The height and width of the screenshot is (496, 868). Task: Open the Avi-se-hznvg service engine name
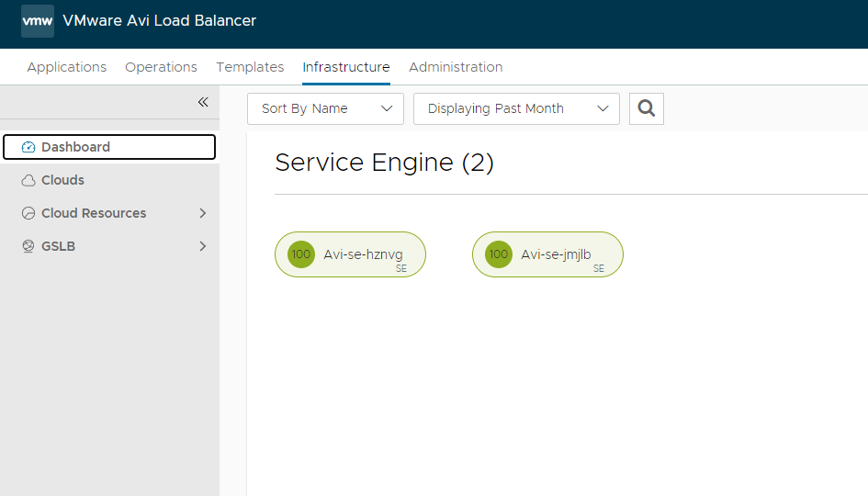[363, 254]
